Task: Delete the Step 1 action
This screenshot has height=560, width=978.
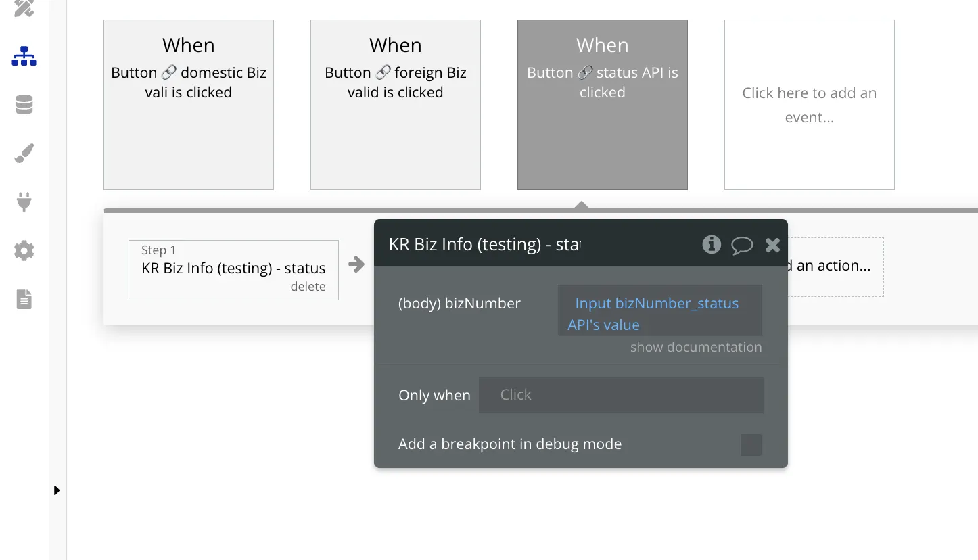Action: pos(308,287)
